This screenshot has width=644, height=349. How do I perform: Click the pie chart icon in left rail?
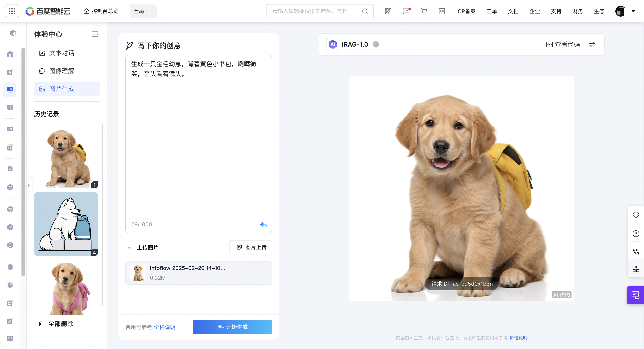10,285
